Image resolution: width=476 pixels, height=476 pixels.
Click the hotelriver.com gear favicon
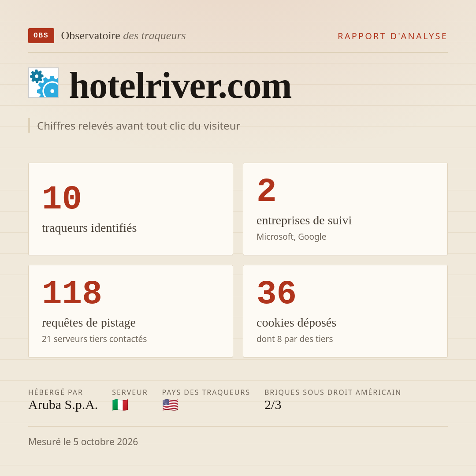point(43,82)
